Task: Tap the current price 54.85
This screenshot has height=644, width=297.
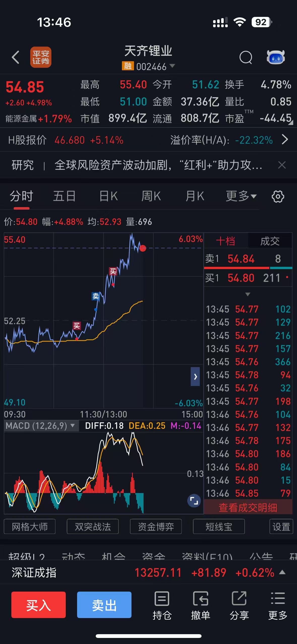Action: pyautogui.click(x=25, y=87)
